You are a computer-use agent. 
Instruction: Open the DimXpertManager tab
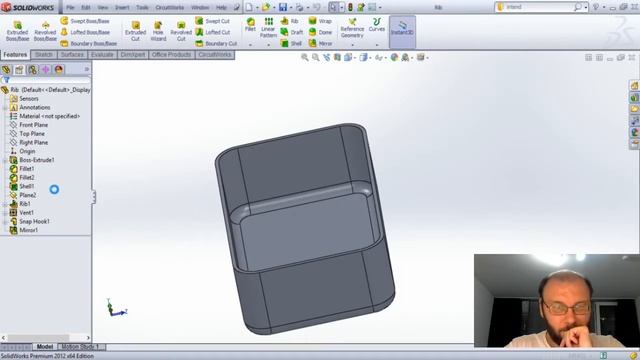pos(45,70)
